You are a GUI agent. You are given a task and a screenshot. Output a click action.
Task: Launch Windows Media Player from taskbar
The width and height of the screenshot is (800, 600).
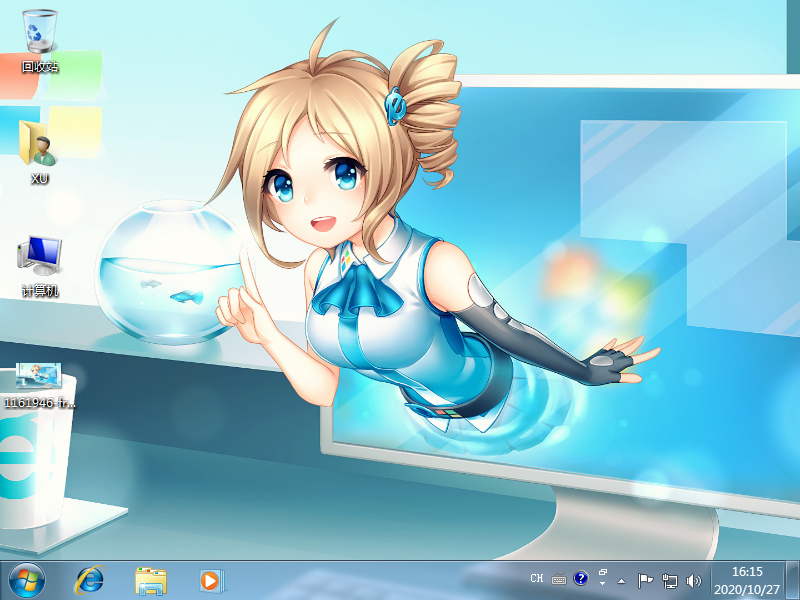coord(211,579)
